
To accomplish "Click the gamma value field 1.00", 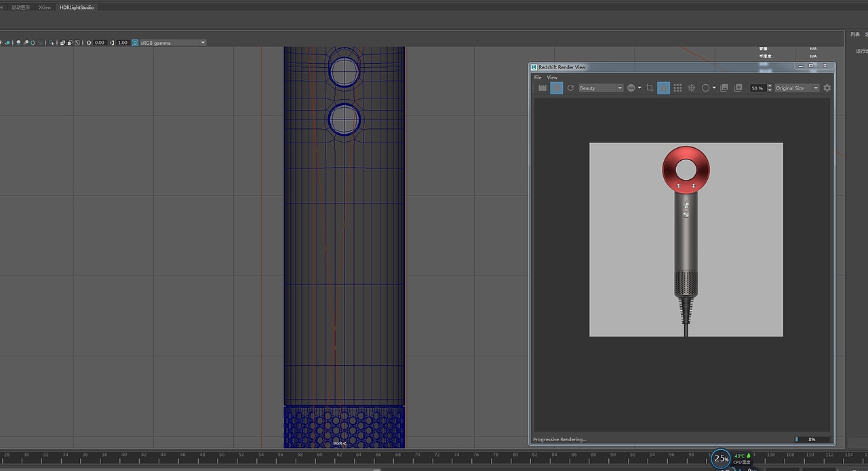I will (x=123, y=43).
